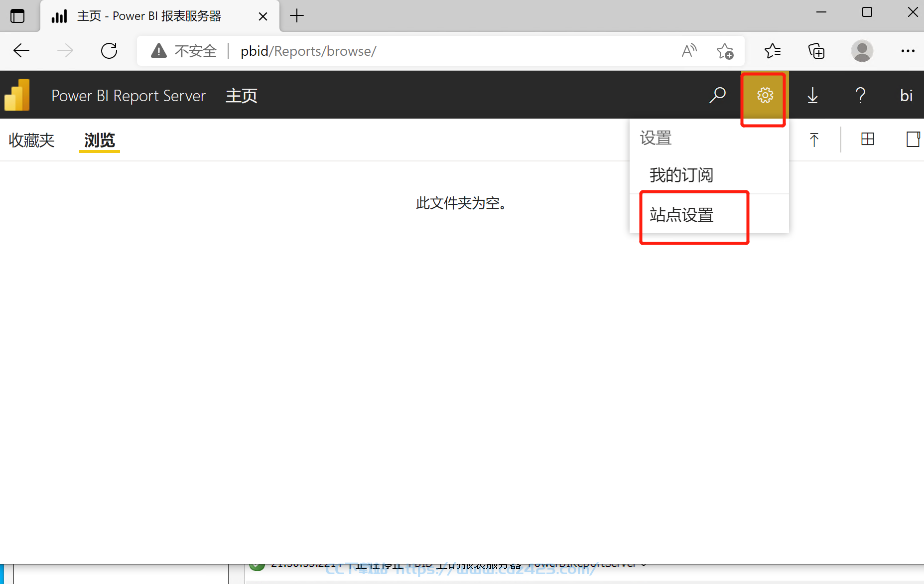Image resolution: width=924 pixels, height=584 pixels.
Task: Open browser settings and more menu
Action: click(908, 51)
